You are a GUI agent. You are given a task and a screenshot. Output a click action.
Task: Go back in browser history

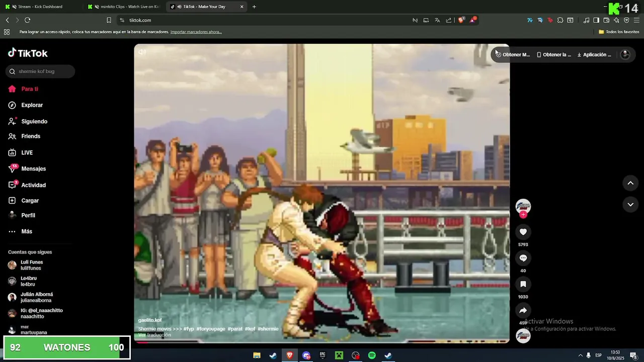(x=7, y=20)
